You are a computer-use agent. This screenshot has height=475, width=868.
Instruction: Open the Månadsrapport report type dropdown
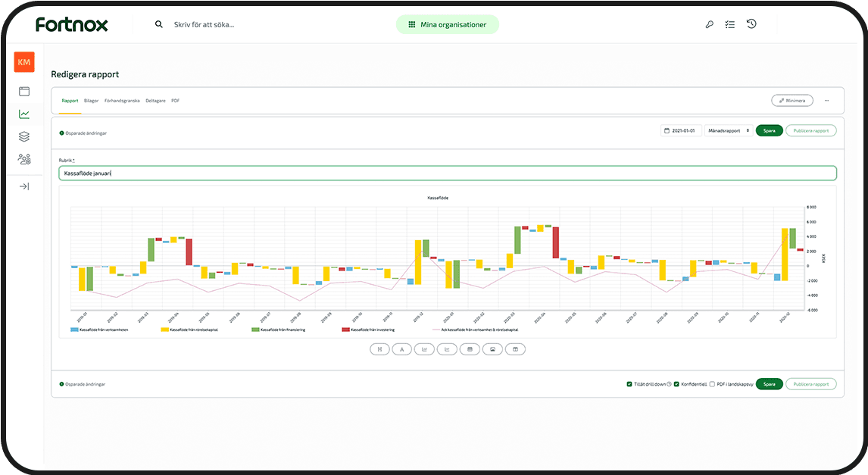pos(728,131)
